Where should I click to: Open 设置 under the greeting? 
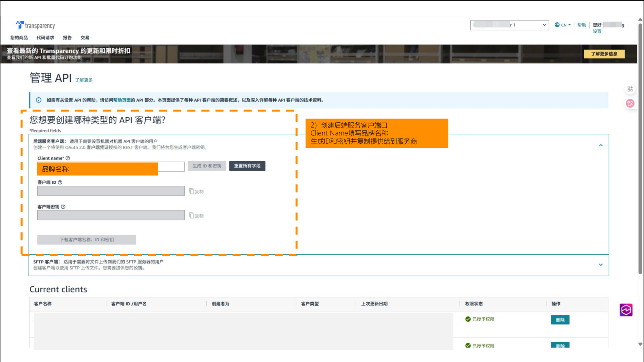point(597,31)
